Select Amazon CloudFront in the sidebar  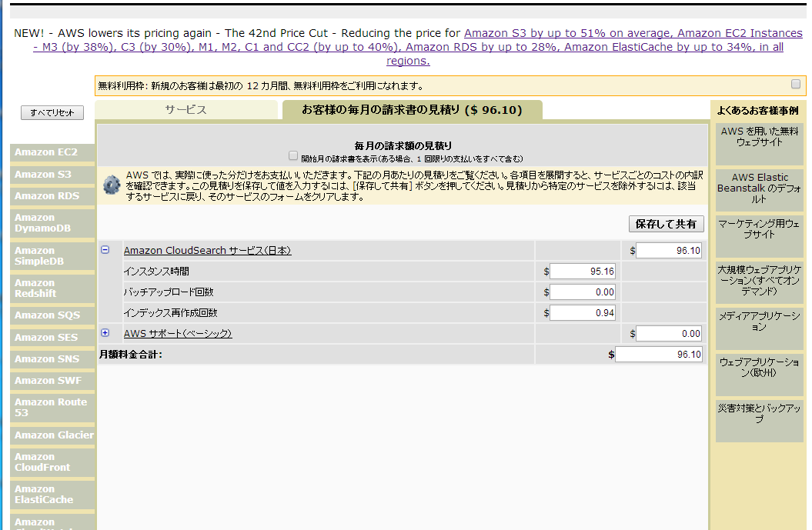pyautogui.click(x=52, y=462)
